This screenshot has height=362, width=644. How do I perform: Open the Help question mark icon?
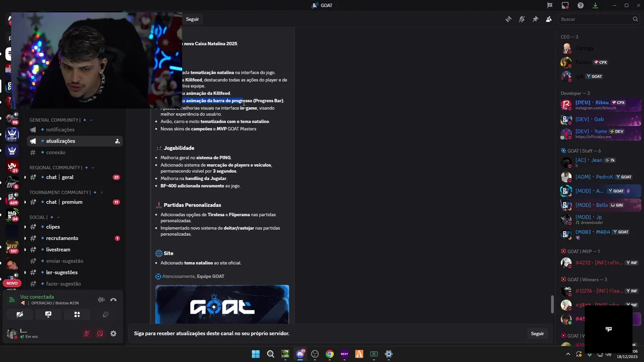point(581,5)
